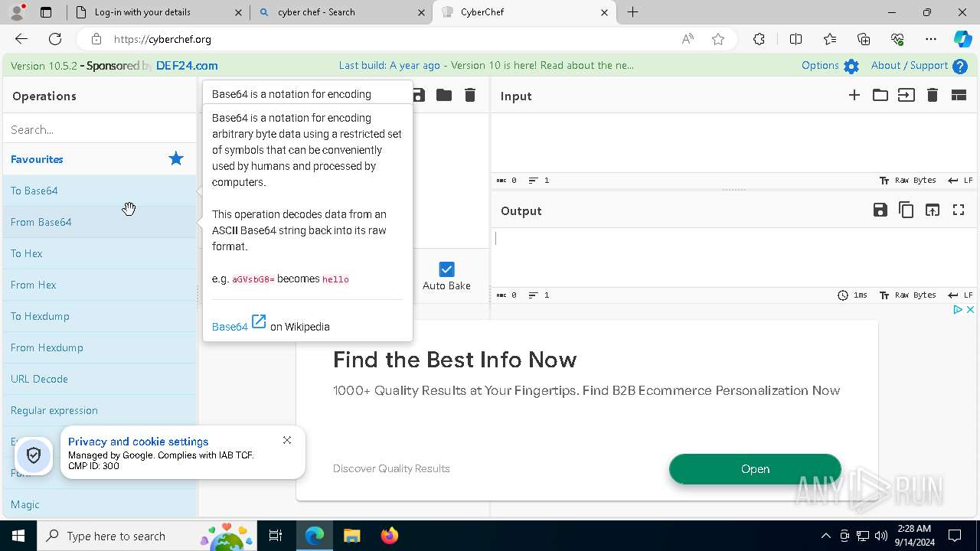Open Windows Start menu

[18, 536]
